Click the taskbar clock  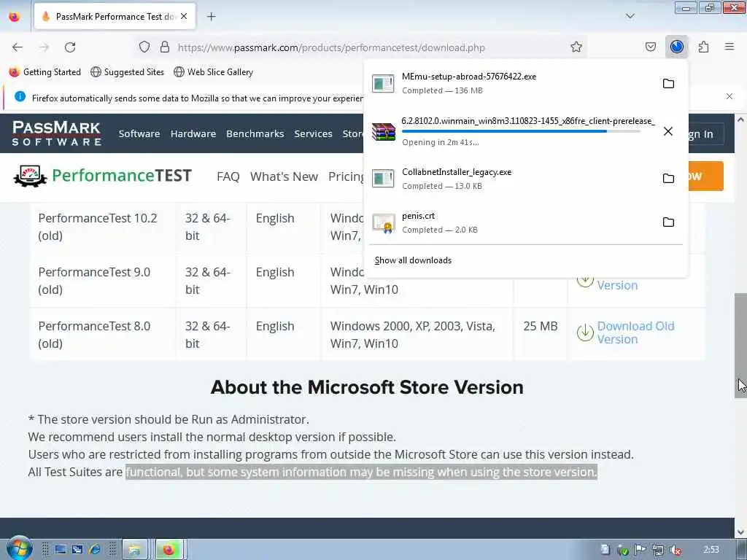pyautogui.click(x=711, y=550)
